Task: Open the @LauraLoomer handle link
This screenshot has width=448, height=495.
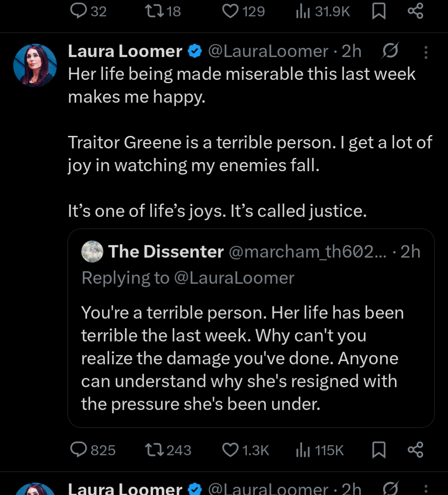Action: point(268,51)
